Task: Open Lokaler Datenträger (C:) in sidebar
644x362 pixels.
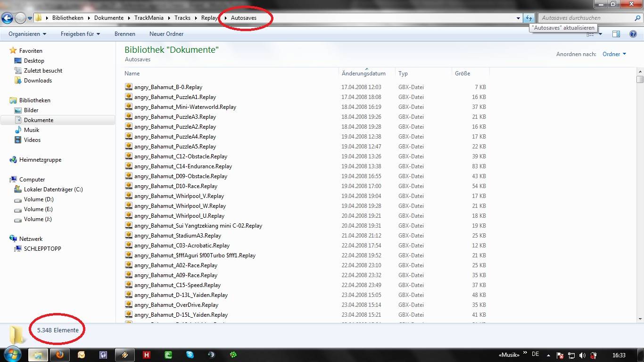Action: [x=53, y=189]
